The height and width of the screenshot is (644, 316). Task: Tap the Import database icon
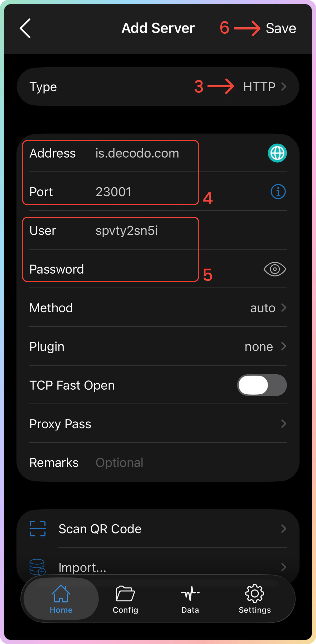pyautogui.click(x=37, y=567)
